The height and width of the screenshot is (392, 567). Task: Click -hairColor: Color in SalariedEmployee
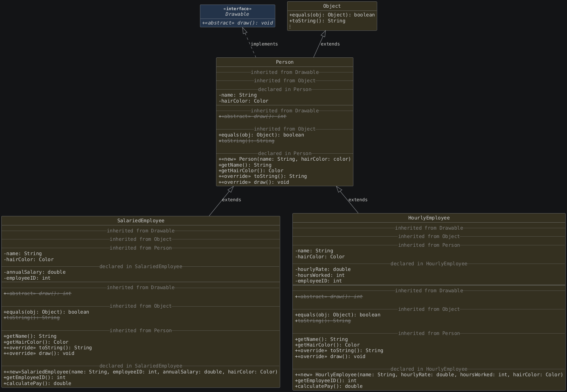[29, 260]
